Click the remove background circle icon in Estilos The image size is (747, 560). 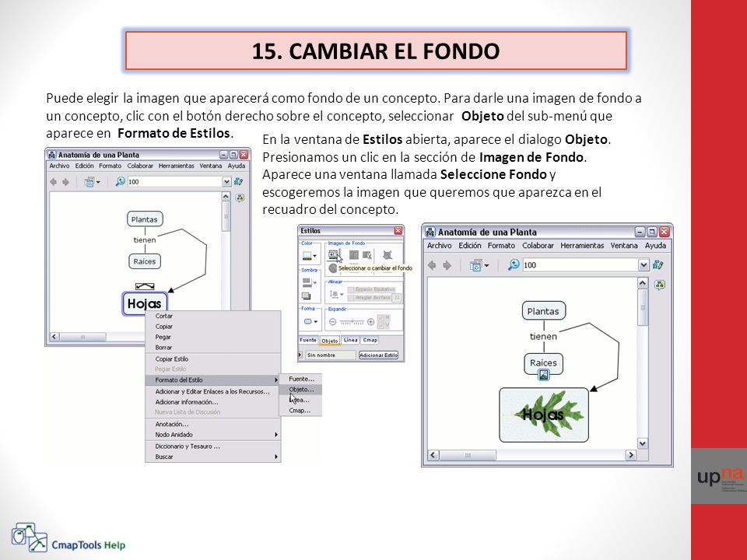pos(333,268)
